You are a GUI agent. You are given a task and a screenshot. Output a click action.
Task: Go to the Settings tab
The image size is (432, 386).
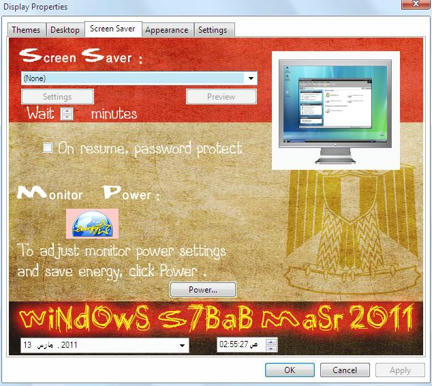[213, 30]
